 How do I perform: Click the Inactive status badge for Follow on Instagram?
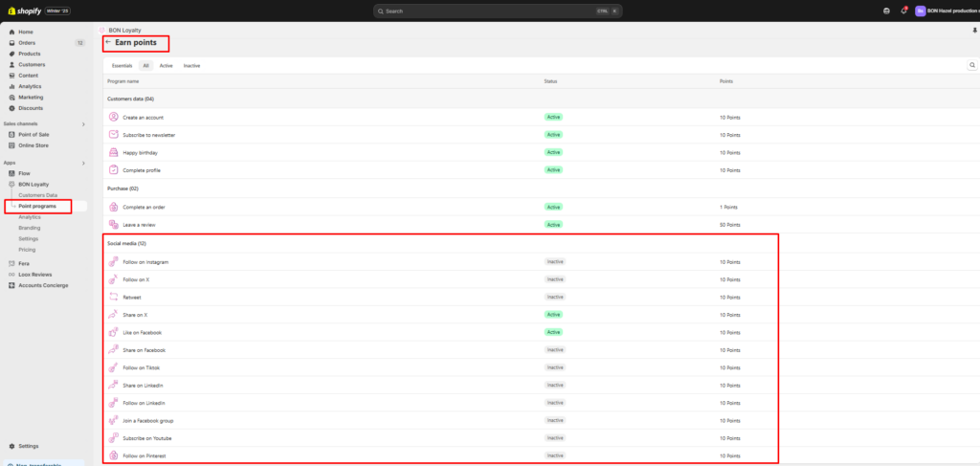(555, 261)
